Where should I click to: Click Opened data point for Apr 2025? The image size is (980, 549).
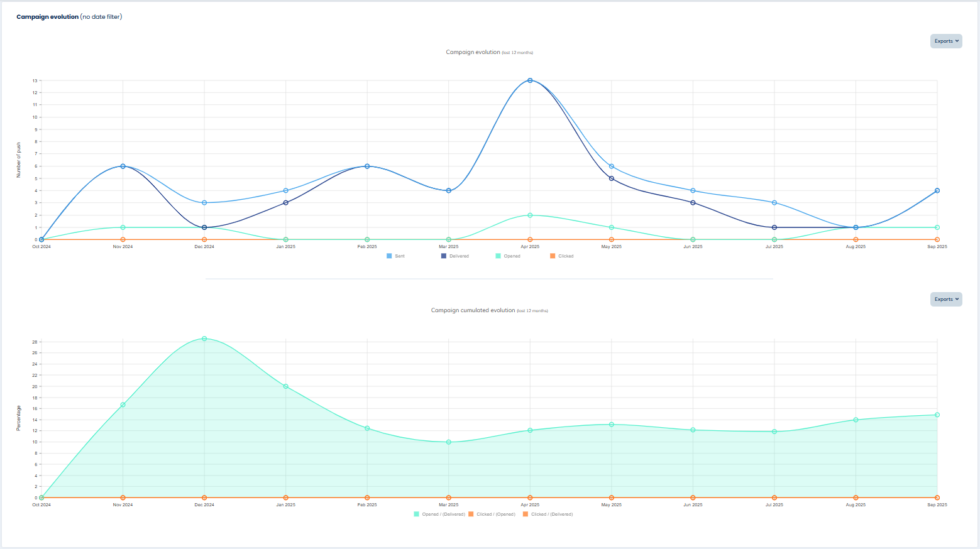point(530,215)
